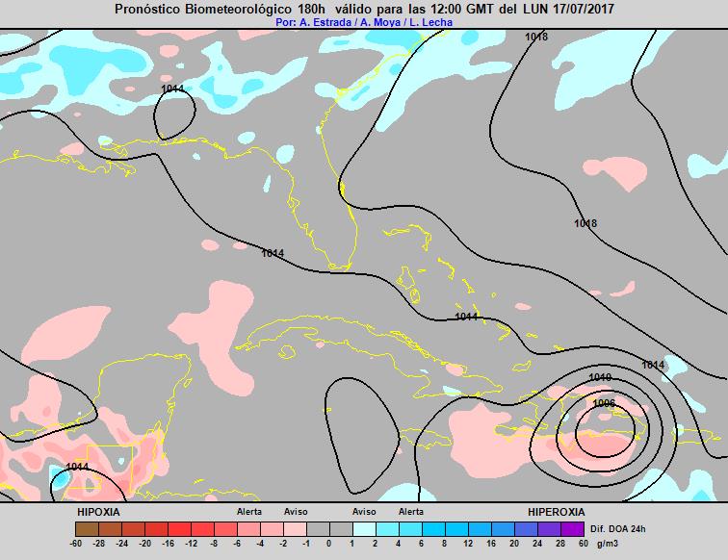
Task: Click the 1014 label near the bottom-left corner
Action: [77, 467]
